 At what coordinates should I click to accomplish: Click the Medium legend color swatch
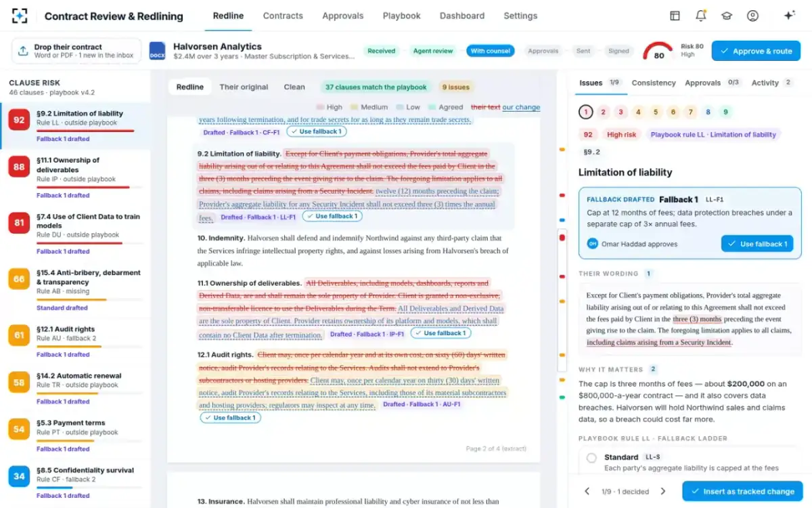[x=354, y=107]
